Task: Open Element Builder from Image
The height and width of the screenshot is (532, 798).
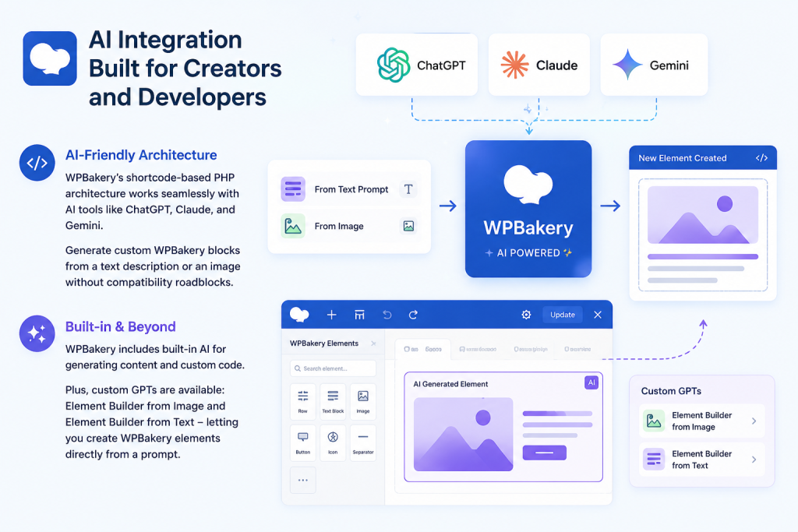Action: 702,421
